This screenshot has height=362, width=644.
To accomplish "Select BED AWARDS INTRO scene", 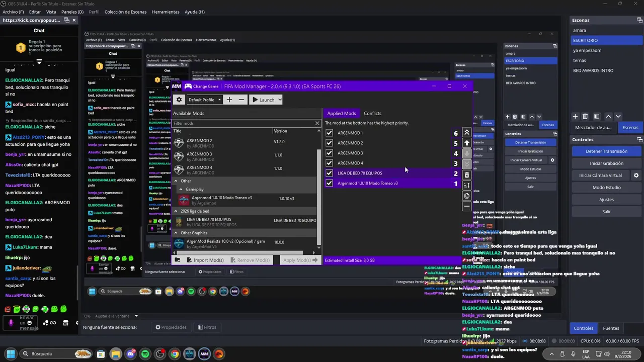I will tap(593, 70).
